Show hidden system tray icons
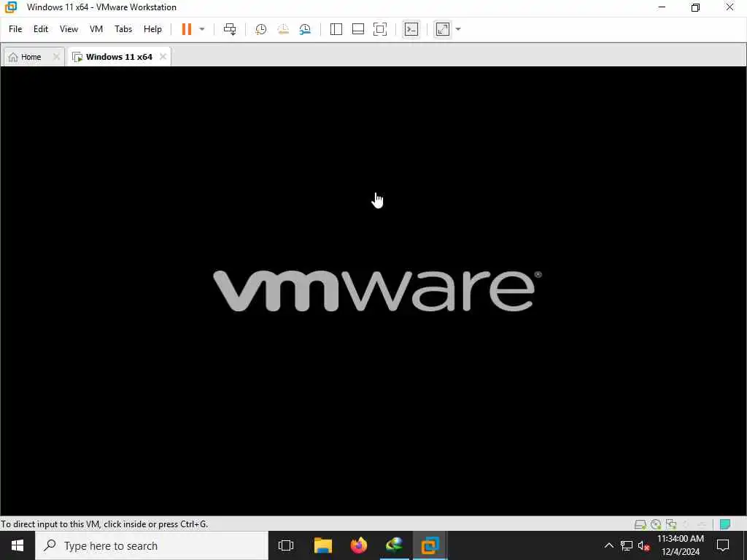Screen dimensions: 747x560 609,545
